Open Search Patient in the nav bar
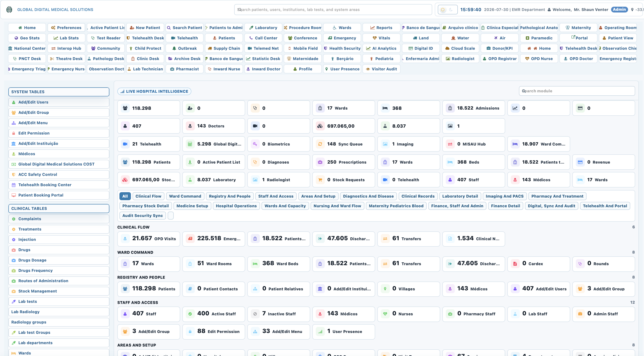This screenshot has height=356, width=644. coord(184,28)
